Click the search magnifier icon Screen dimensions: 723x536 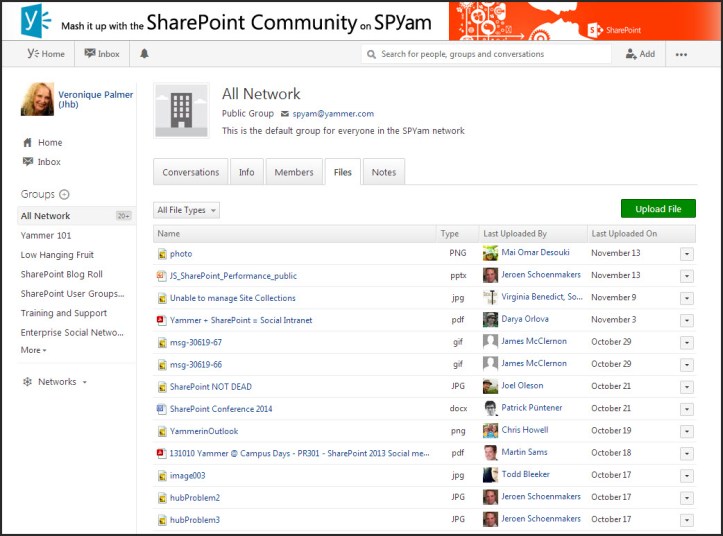pyautogui.click(x=371, y=54)
